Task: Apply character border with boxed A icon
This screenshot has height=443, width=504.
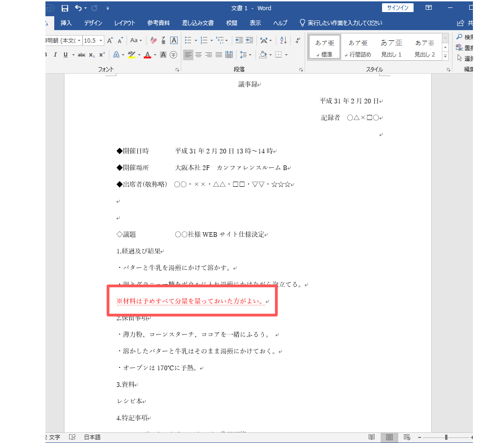Action: click(174, 40)
